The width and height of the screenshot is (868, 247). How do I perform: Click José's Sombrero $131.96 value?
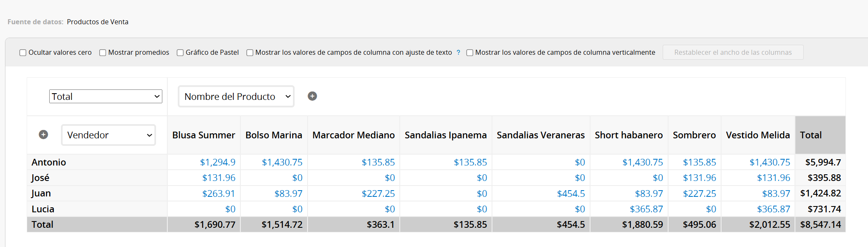pyautogui.click(x=699, y=178)
